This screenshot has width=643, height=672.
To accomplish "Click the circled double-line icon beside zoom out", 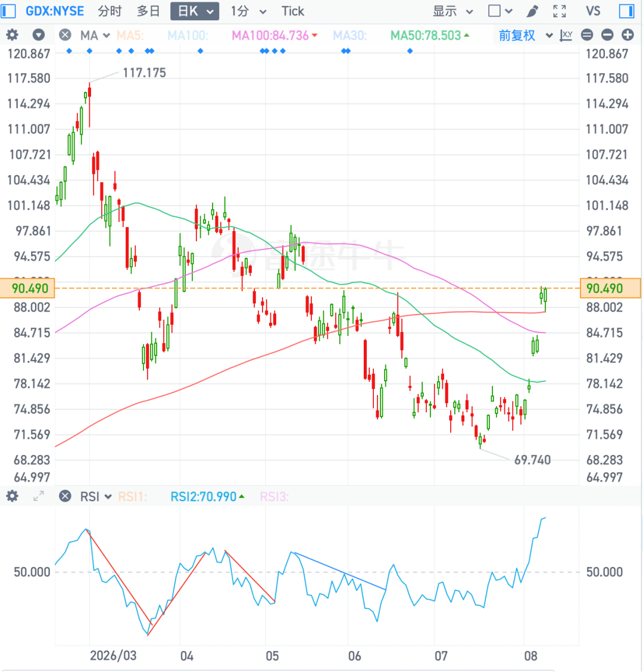I will (587, 35).
